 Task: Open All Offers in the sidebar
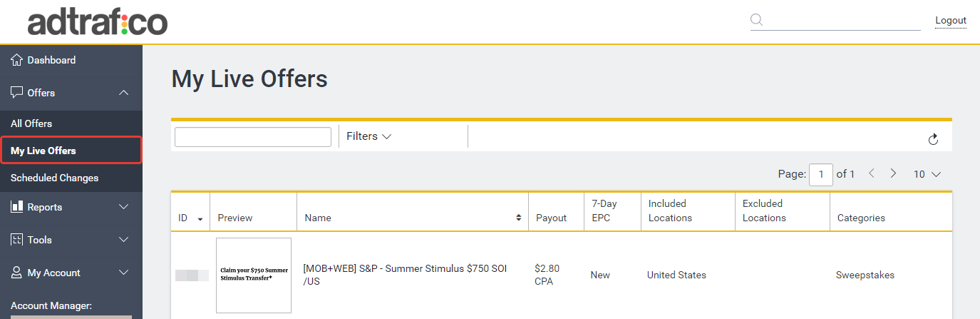31,123
